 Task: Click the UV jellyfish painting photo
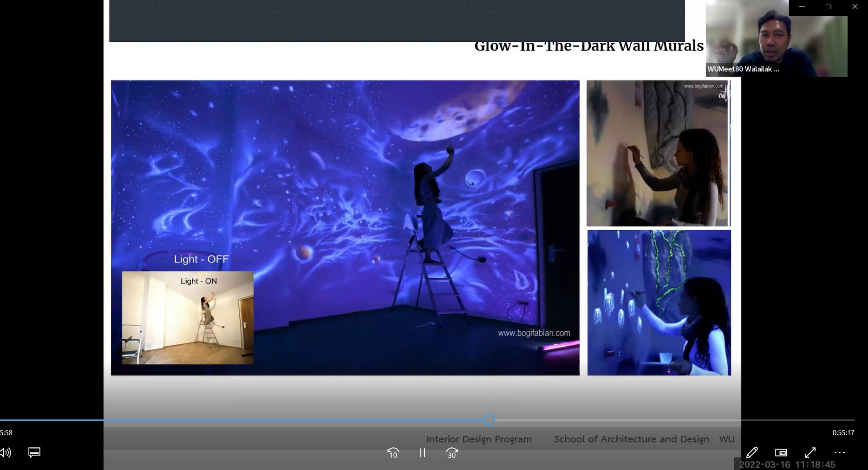(x=659, y=303)
